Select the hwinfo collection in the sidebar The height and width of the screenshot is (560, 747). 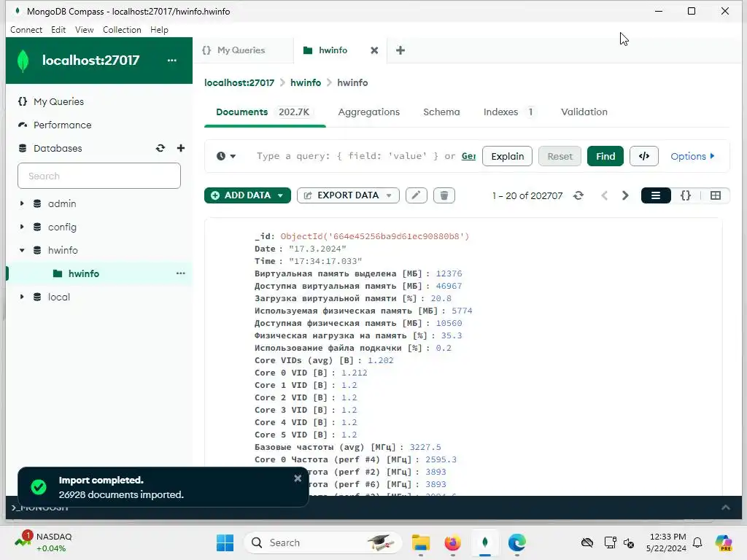click(84, 273)
